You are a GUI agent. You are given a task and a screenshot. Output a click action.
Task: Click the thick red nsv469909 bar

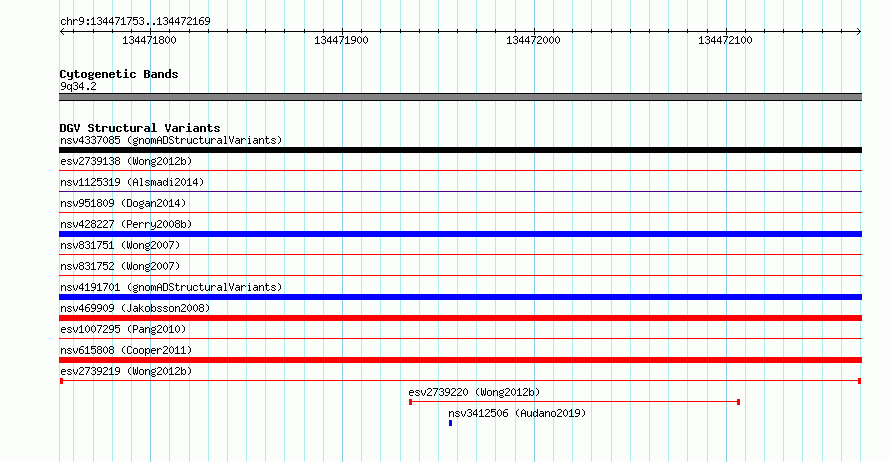point(460,318)
